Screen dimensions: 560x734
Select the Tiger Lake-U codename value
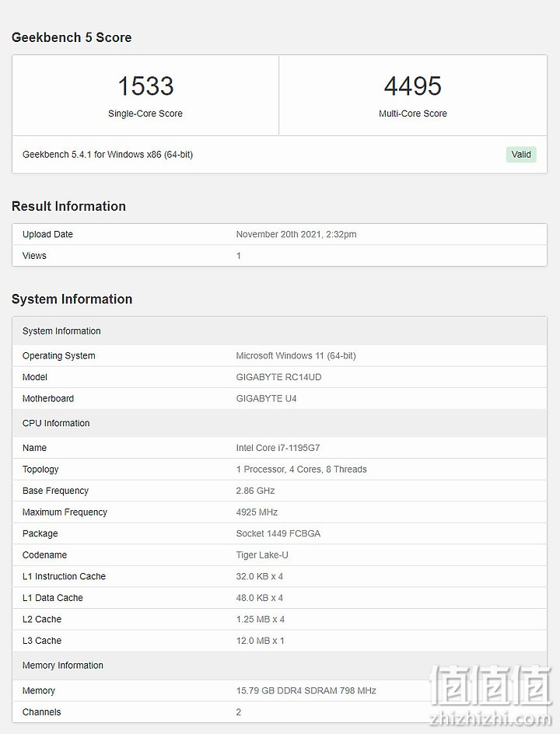click(262, 555)
